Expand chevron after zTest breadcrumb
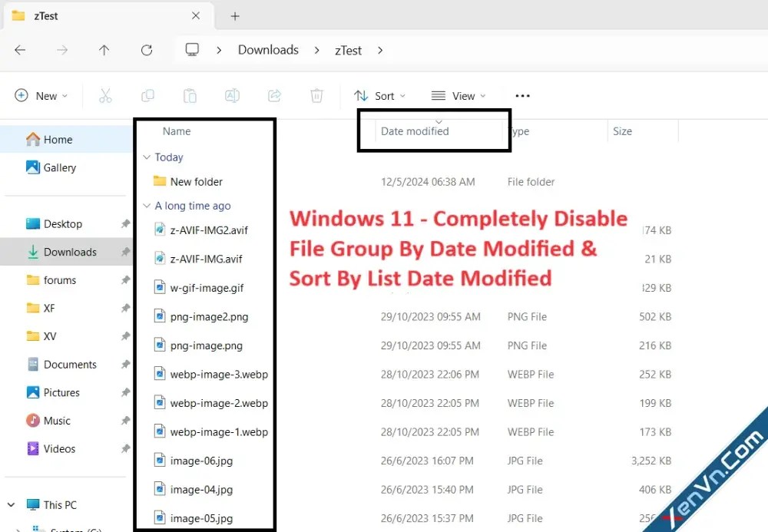 [380, 51]
